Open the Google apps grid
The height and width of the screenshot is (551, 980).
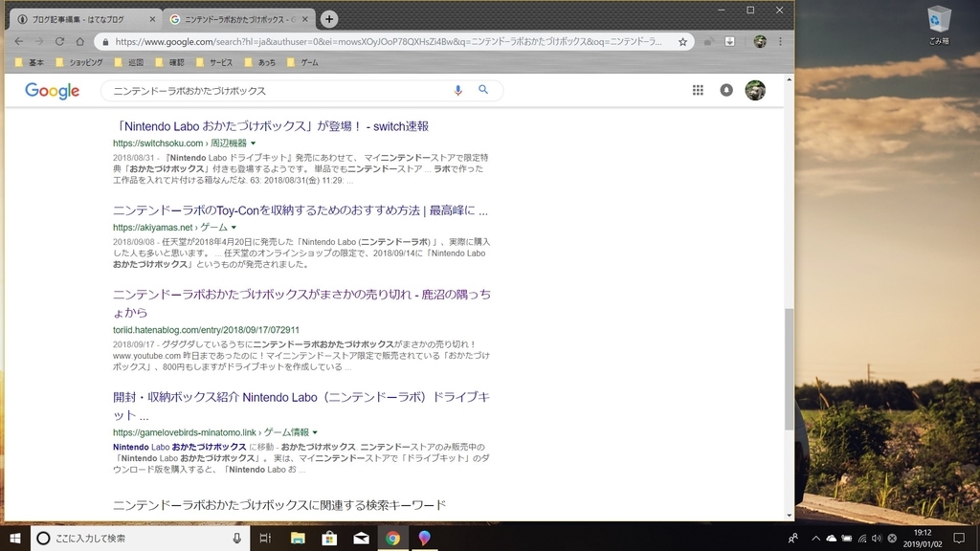(x=698, y=90)
